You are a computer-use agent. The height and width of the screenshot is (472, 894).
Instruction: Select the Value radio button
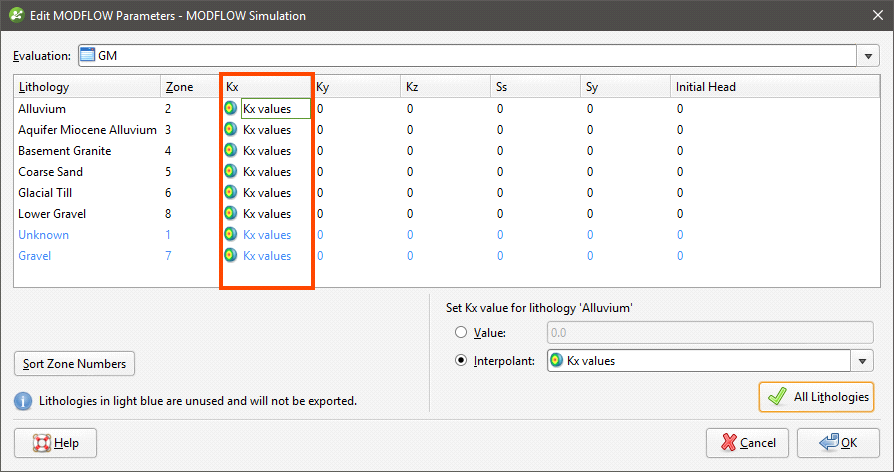(461, 332)
